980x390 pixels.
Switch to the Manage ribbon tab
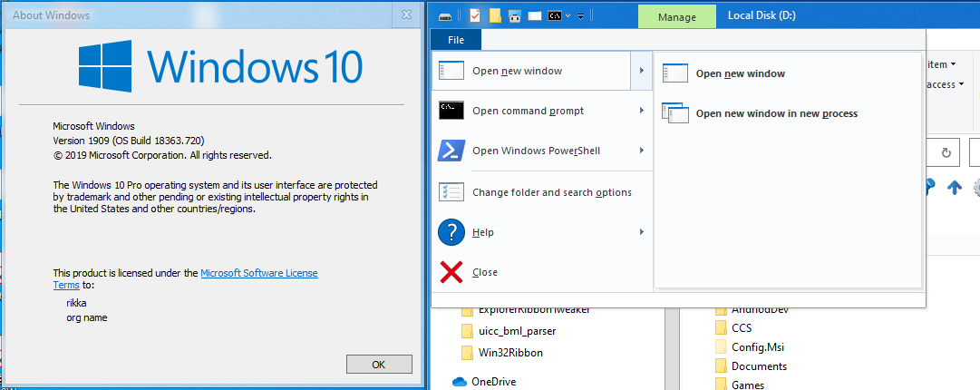pos(677,17)
